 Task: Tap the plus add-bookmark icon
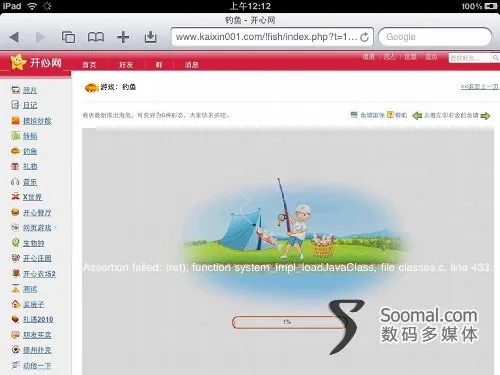pyautogui.click(x=123, y=37)
